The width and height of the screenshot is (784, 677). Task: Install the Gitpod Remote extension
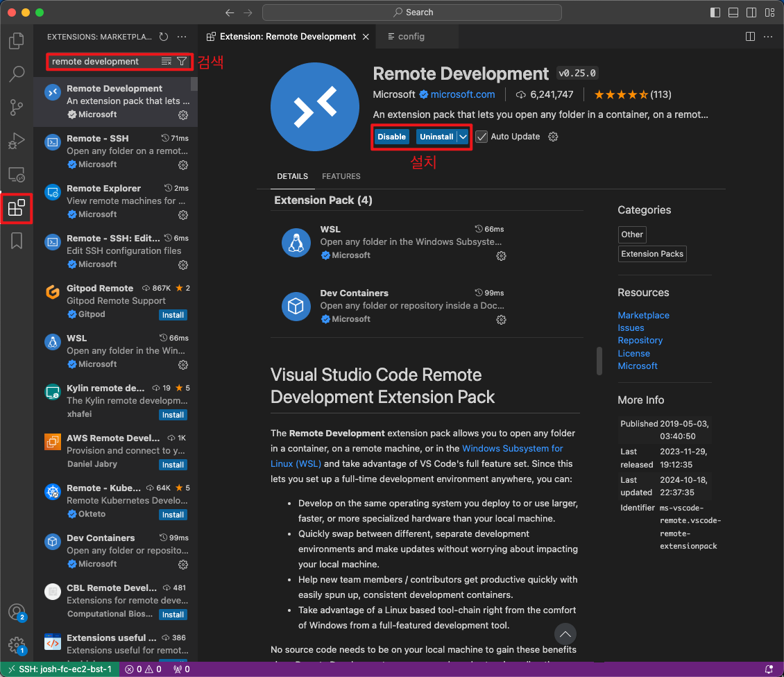[173, 315]
